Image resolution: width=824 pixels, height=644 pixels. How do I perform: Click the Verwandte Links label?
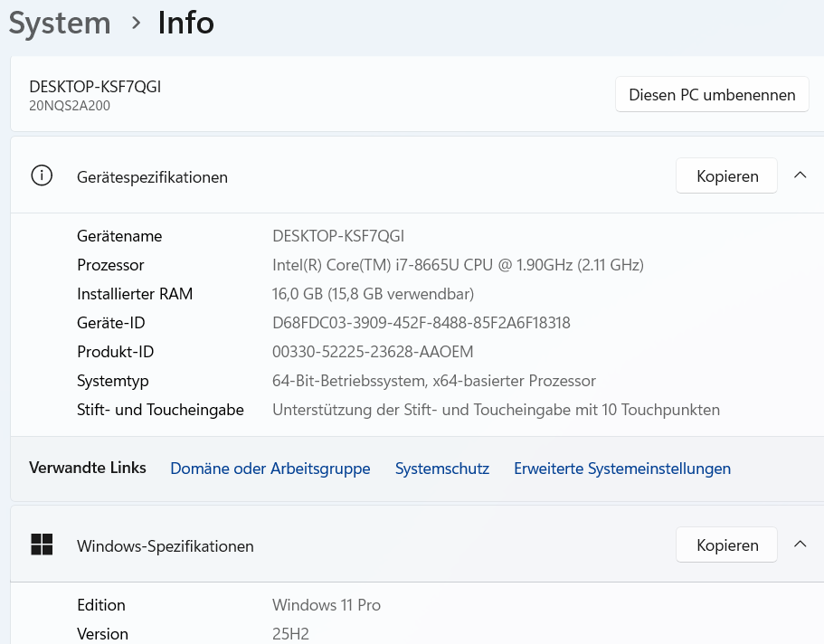(88, 468)
